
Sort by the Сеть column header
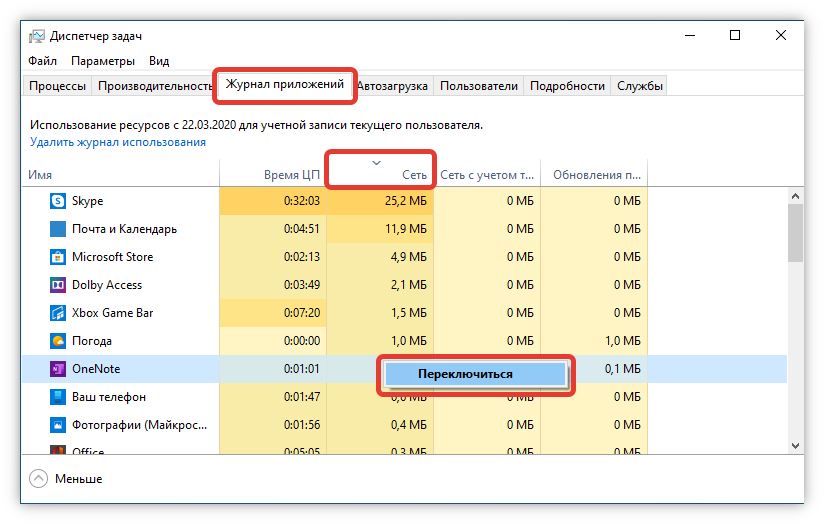click(x=380, y=174)
